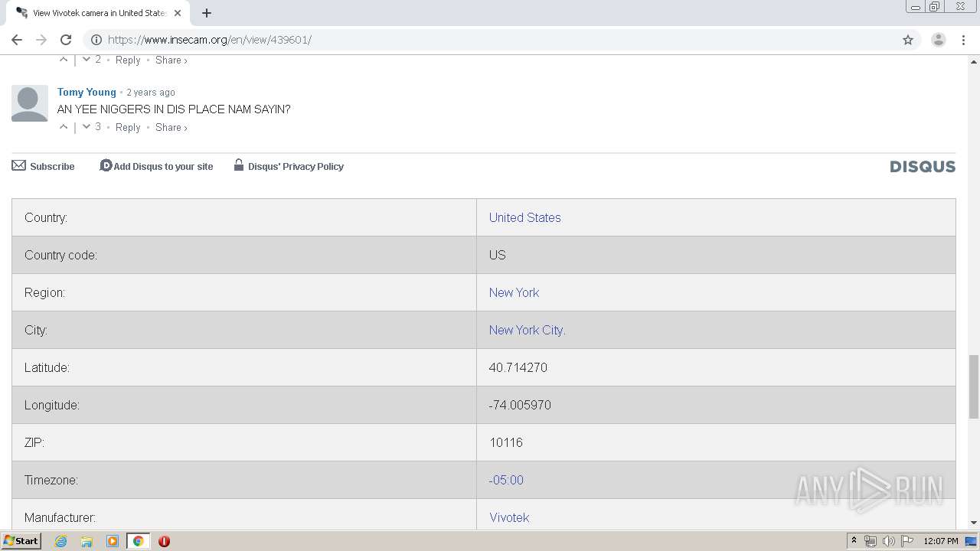Open the volume control in tray
The width and height of the screenshot is (980, 551).
click(888, 541)
